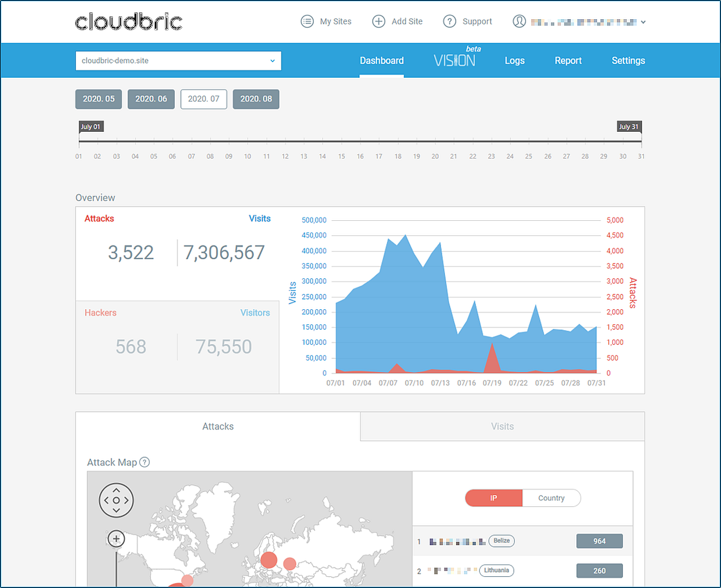
Task: Click the Visits total 7,306,567
Action: pyautogui.click(x=224, y=253)
